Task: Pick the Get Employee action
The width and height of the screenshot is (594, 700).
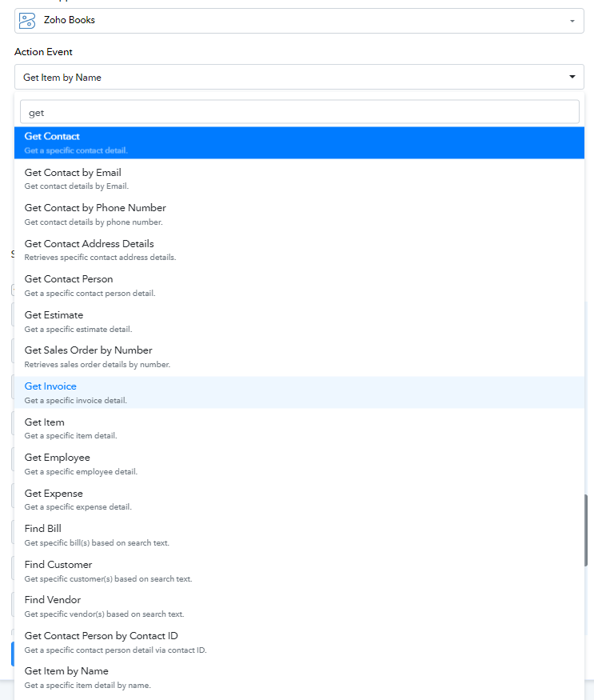Action: pyautogui.click(x=299, y=464)
